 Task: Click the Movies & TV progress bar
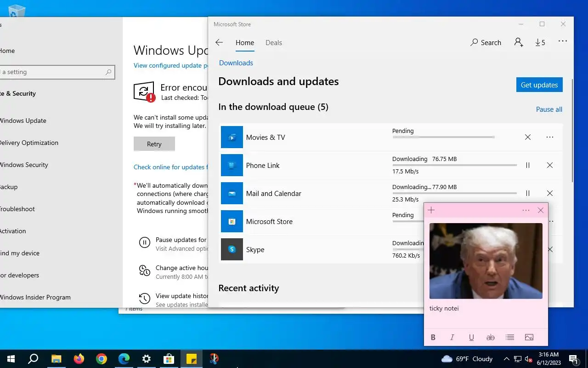tap(443, 137)
